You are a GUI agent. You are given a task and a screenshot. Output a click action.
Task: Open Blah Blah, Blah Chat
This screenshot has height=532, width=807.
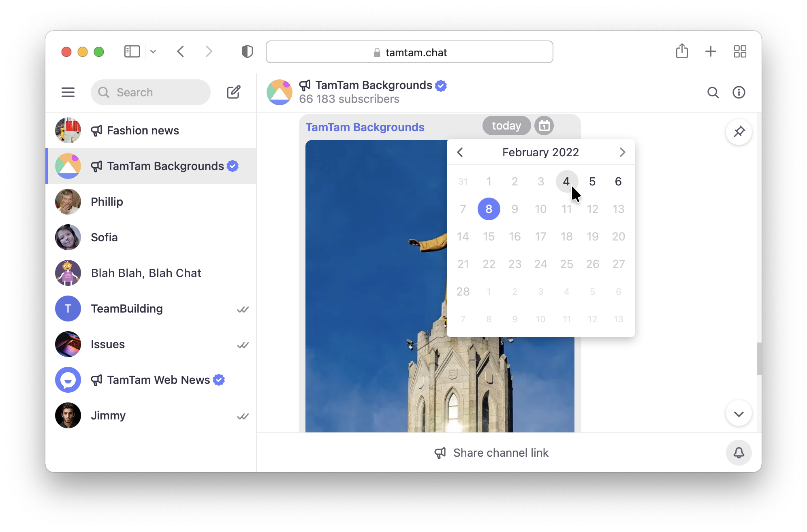pyautogui.click(x=151, y=273)
